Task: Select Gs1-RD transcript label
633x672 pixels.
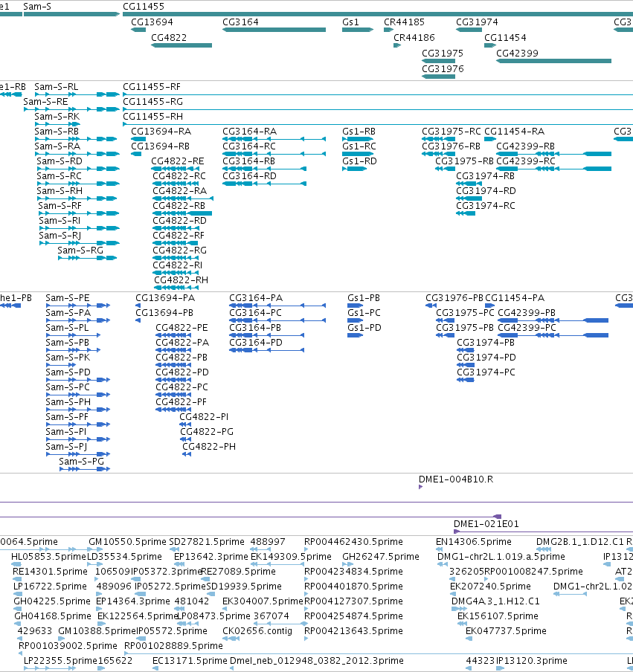Action: (359, 161)
